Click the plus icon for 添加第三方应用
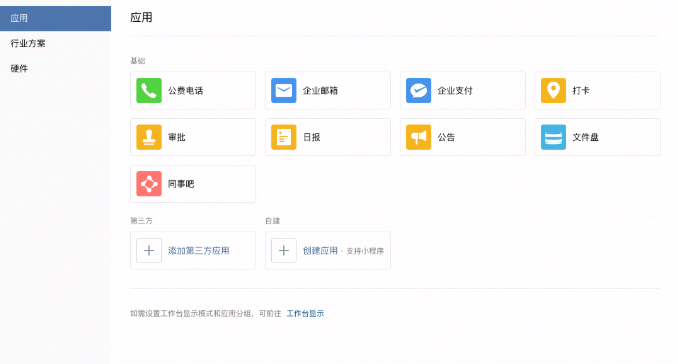 tap(149, 250)
